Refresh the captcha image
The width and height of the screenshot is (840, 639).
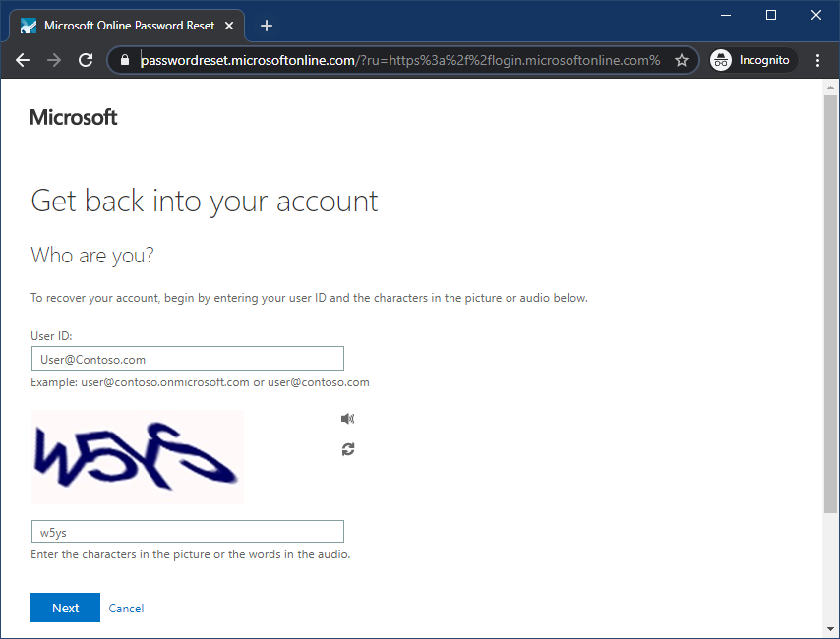tap(348, 449)
